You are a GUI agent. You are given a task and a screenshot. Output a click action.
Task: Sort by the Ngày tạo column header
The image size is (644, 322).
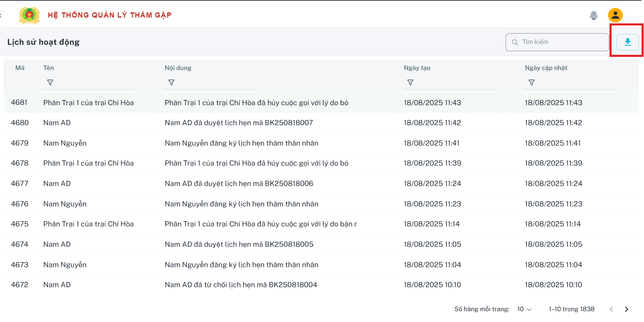click(417, 68)
